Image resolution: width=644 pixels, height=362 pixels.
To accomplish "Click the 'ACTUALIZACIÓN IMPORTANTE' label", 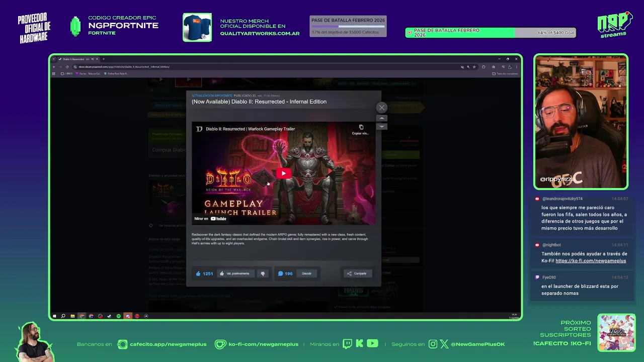I will [212, 96].
